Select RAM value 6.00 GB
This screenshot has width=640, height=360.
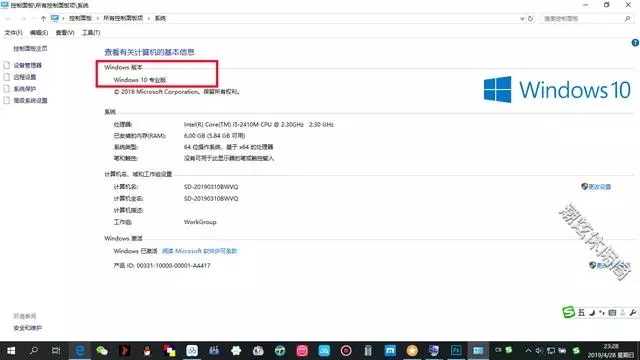tap(214, 136)
